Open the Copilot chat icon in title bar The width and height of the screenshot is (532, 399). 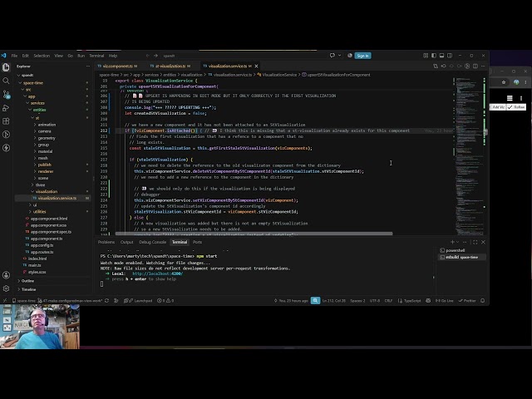coord(332,56)
